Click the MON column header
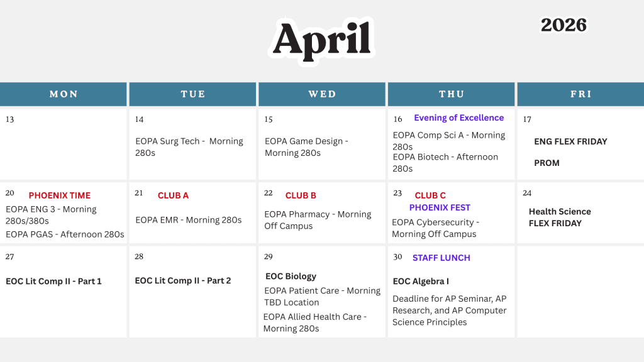The image size is (644, 362). [x=64, y=94]
